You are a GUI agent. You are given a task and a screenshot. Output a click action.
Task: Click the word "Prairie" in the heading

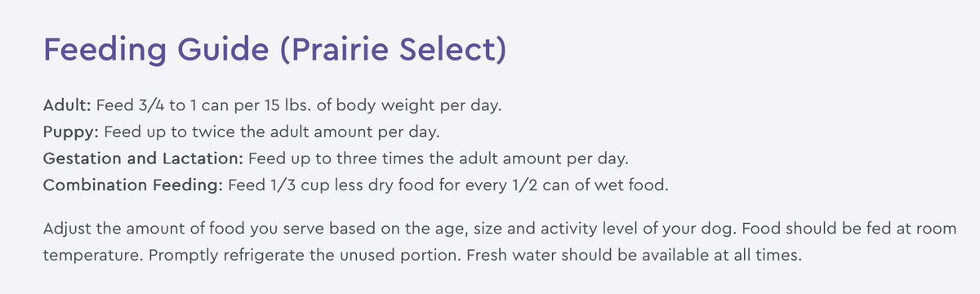point(338,51)
